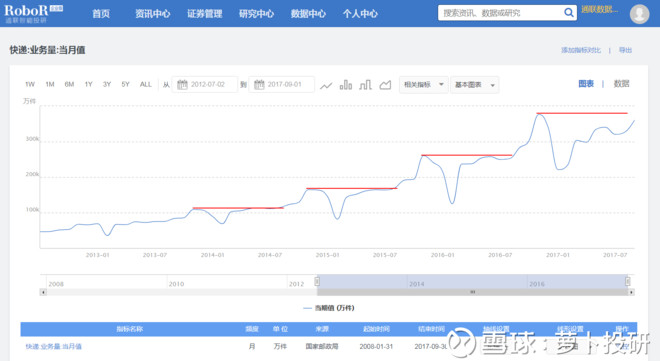The height and width of the screenshot is (361, 660).
Task: Open the 资讯中心 menu
Action: (x=152, y=14)
